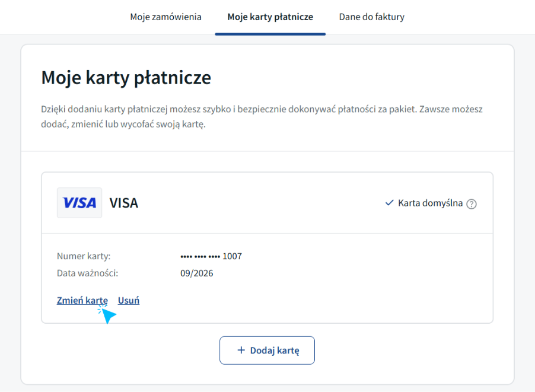Click the blue cursor arrow graphic
535x392 pixels.
point(107,314)
